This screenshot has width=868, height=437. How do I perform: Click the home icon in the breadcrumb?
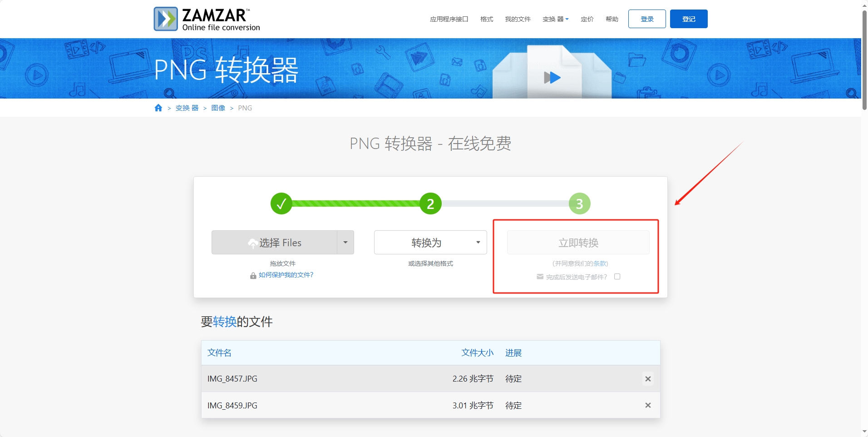point(158,108)
